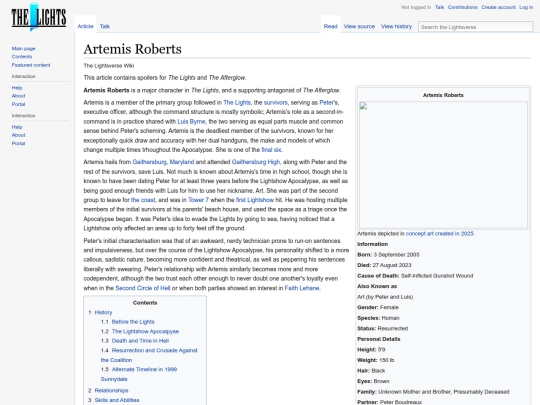Viewport: 540px width, 405px height.
Task: Open Contents in sidebar
Action: (22, 56)
